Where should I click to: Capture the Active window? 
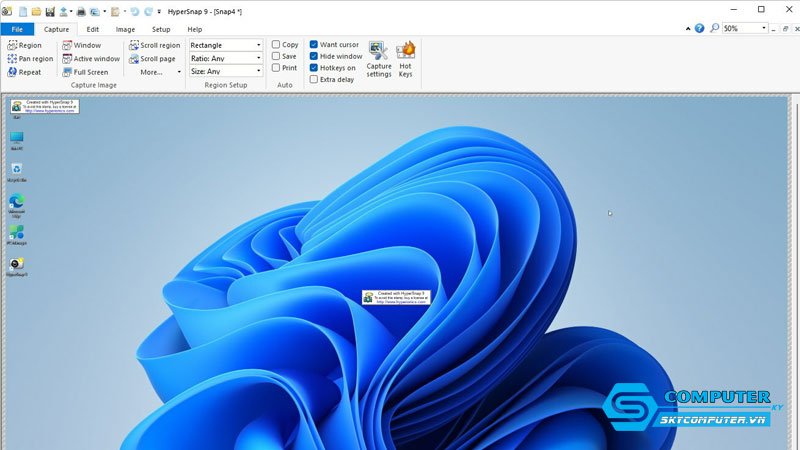coord(90,59)
